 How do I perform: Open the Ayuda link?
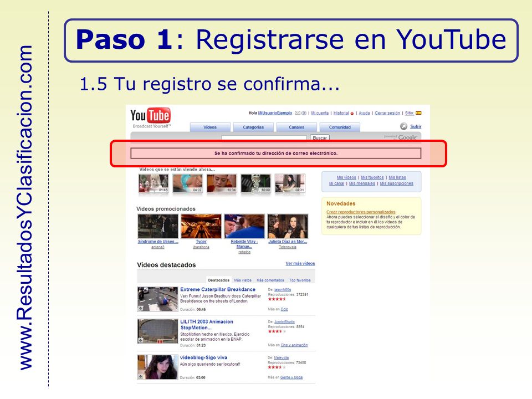[x=364, y=113]
